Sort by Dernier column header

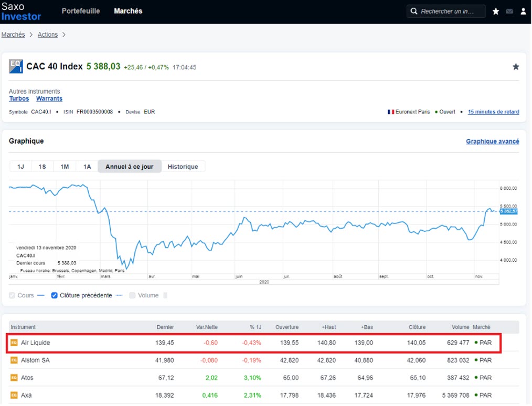pyautogui.click(x=165, y=327)
